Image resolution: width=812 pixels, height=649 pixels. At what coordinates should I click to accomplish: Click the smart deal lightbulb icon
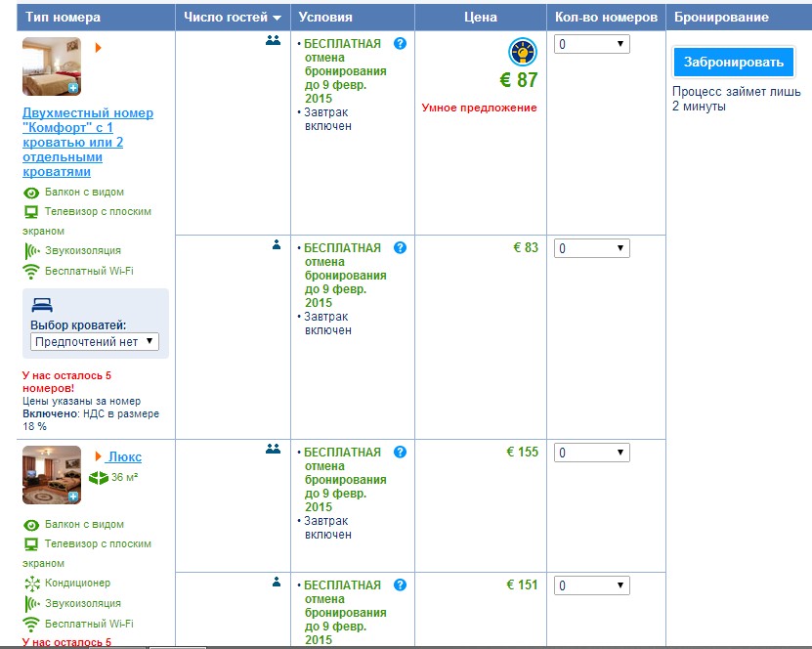click(x=523, y=53)
